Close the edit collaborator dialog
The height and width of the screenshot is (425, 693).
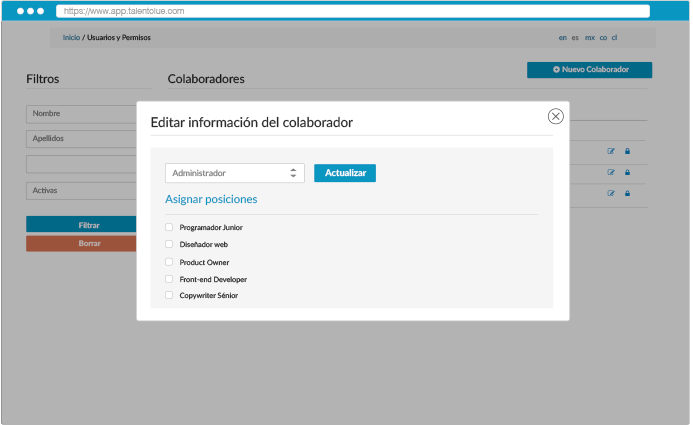click(x=556, y=116)
